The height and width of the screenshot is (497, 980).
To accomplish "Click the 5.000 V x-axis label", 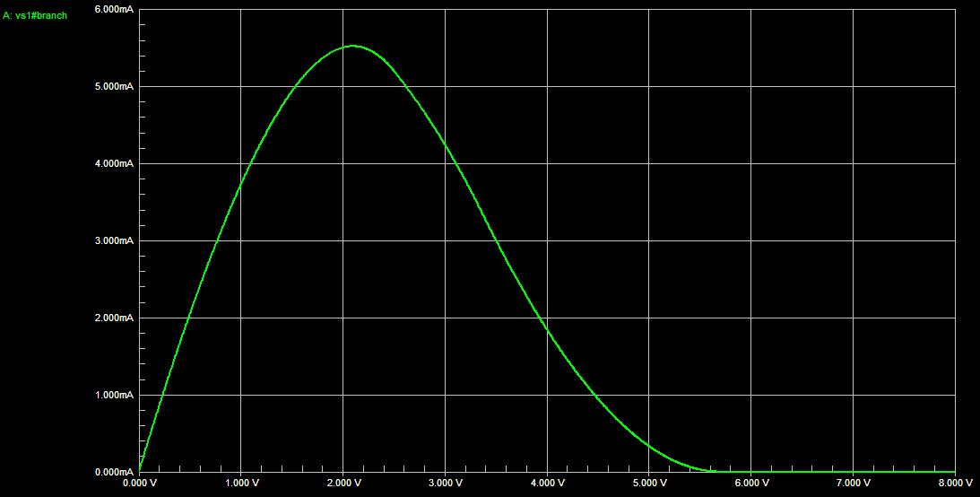I will pyautogui.click(x=649, y=483).
